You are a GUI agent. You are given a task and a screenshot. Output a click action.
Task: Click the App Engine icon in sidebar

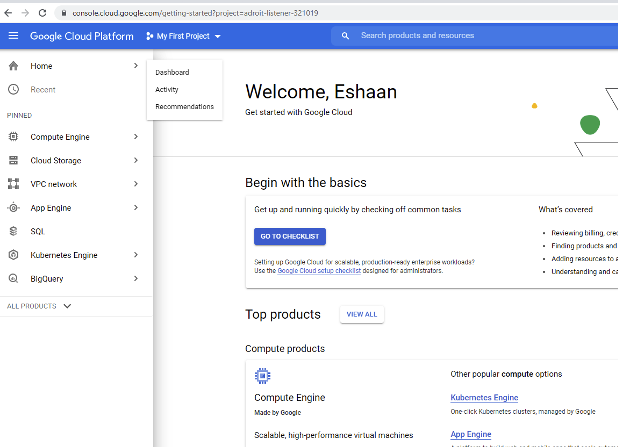coord(13,208)
